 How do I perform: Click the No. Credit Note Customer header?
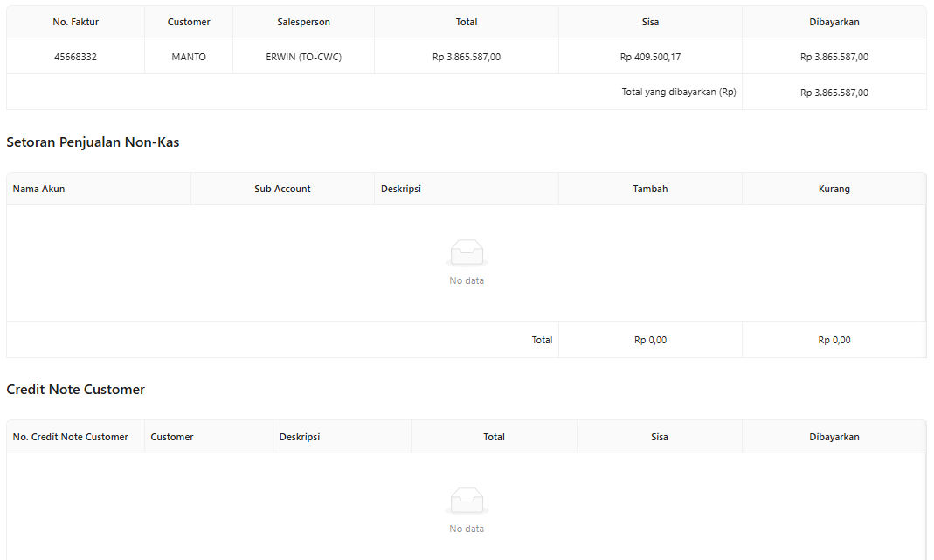point(71,437)
